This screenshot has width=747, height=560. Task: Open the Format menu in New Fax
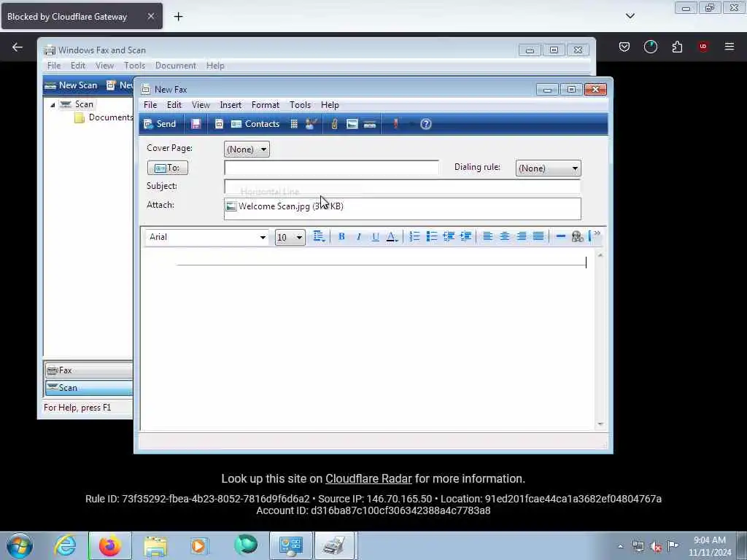point(266,105)
